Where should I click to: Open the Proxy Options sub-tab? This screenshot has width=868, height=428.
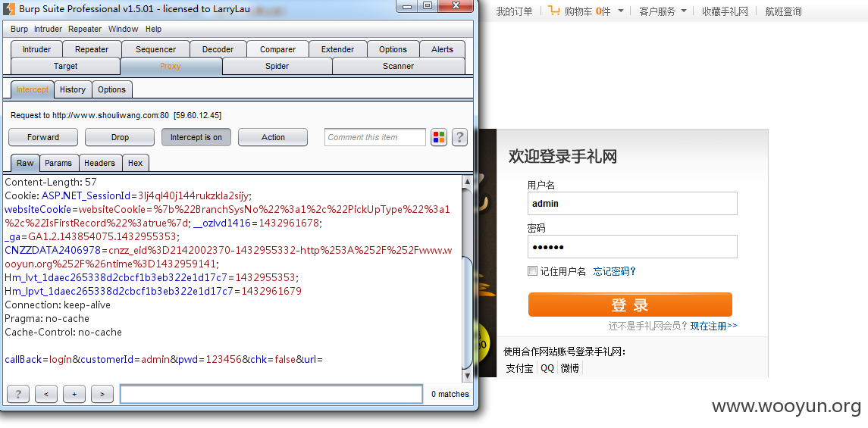[112, 89]
